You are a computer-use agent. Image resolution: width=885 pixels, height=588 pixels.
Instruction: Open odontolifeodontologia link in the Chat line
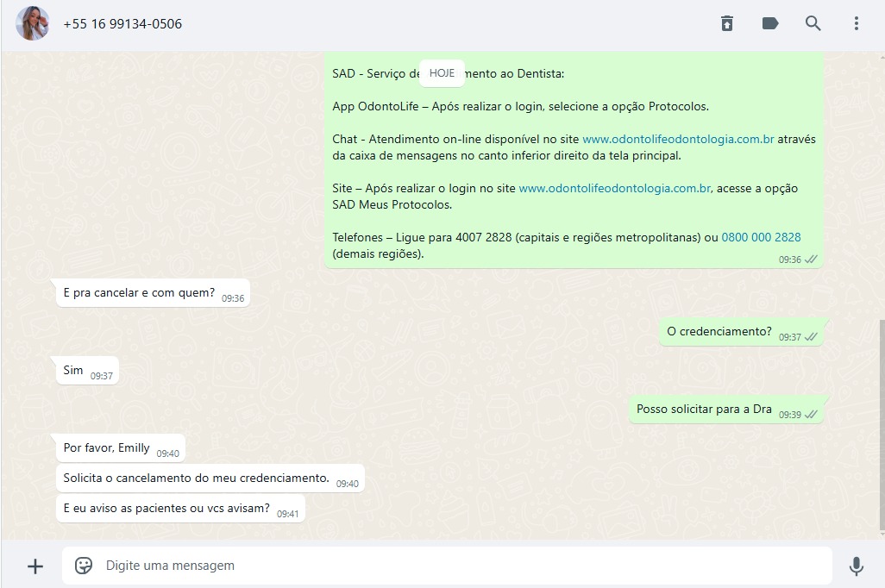point(678,139)
